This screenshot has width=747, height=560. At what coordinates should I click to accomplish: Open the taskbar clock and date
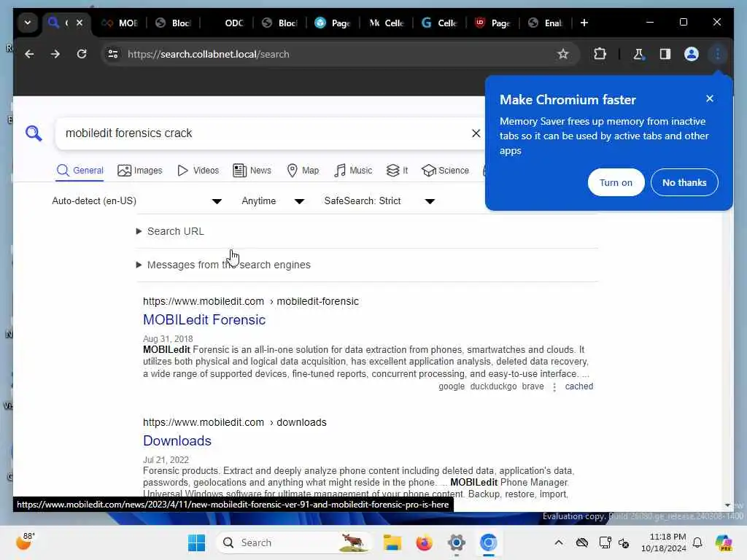[x=664, y=542]
